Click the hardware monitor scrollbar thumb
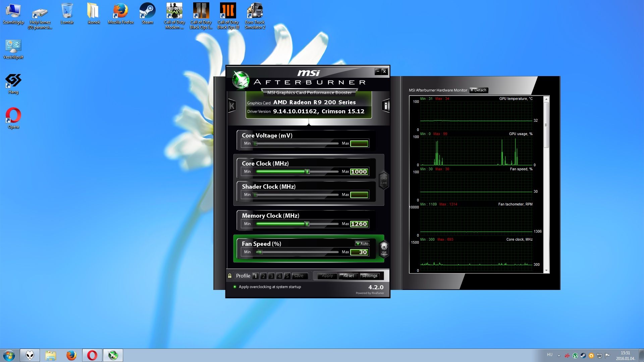 point(546,125)
